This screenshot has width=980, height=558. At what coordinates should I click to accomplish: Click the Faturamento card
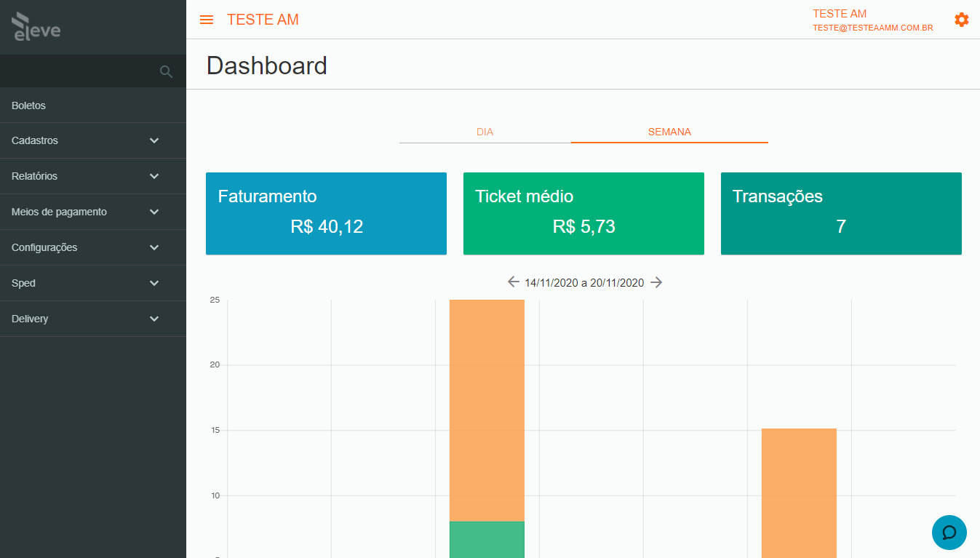[326, 213]
